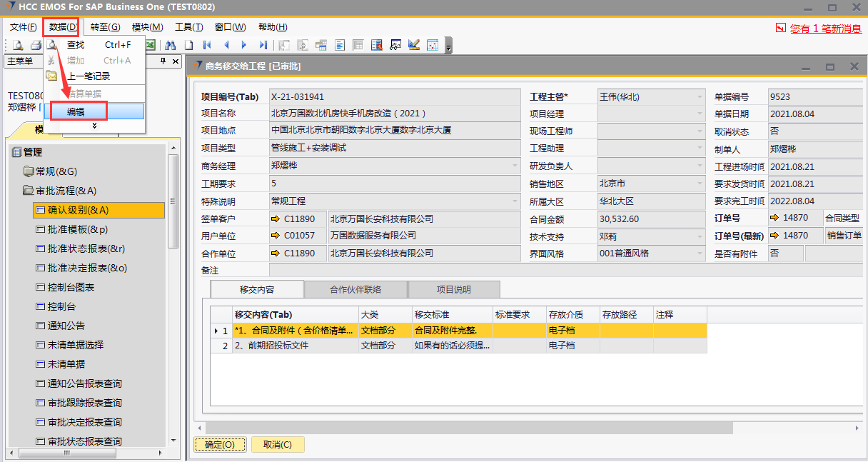Pin the 主菜单 panel with pushpin icon
Screen dimensions: 868x462
point(163,61)
